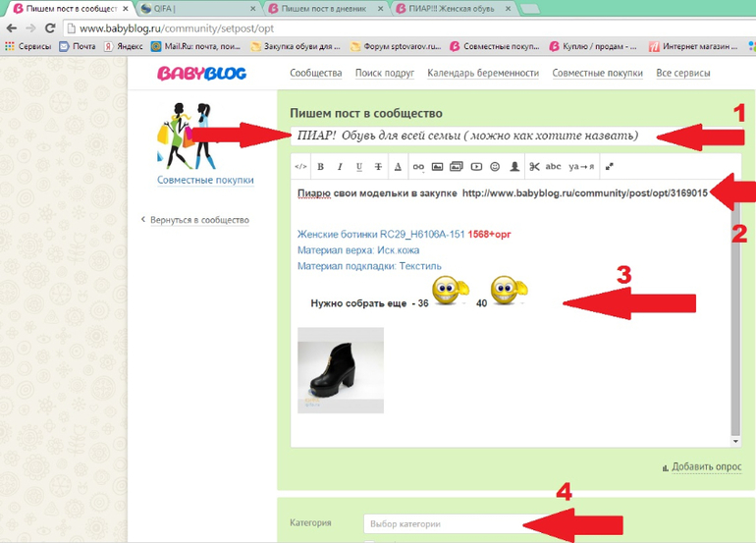Insert a hyperlink with link icon

click(418, 167)
